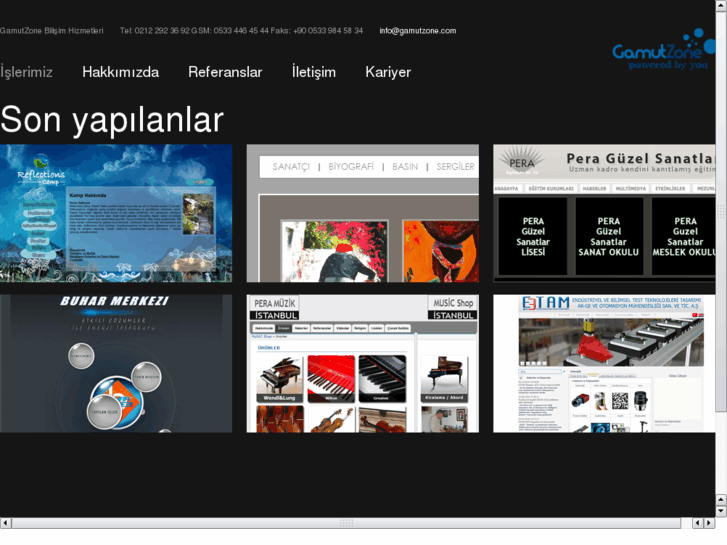Open the İşlerimiz menu item
The height and width of the screenshot is (545, 727).
pos(26,72)
